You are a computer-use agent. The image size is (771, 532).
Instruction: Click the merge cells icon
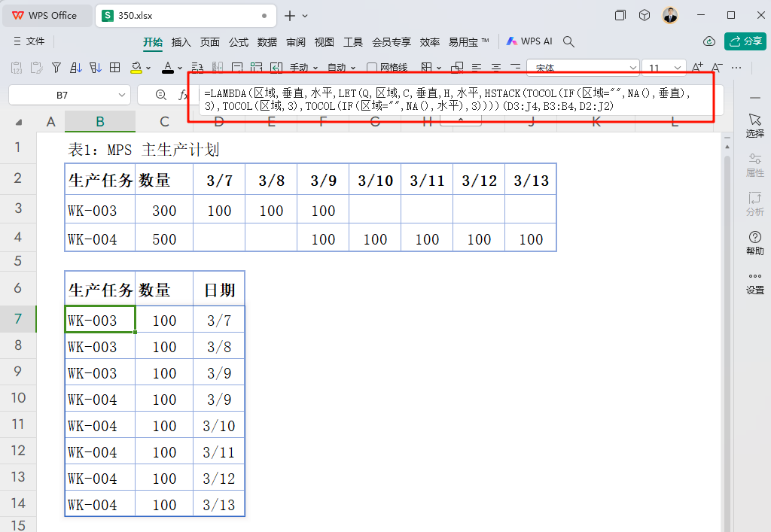[457, 68]
